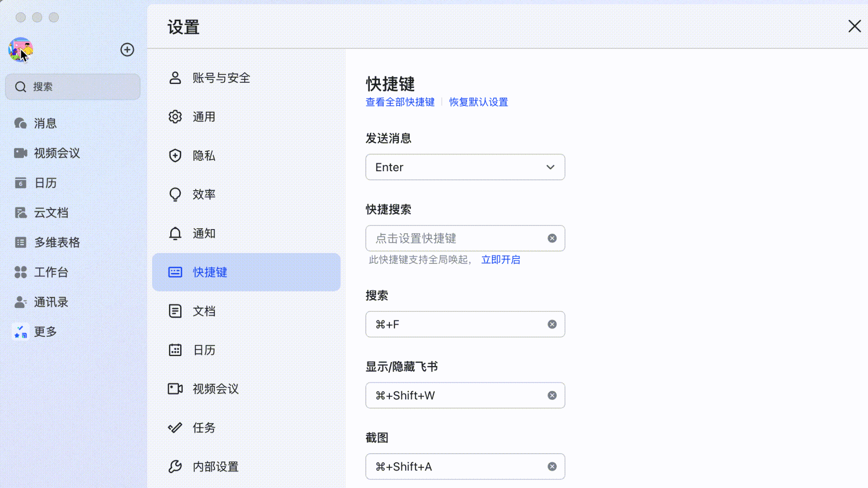The height and width of the screenshot is (488, 868).
Task: Open the 通讯录 contacts icon
Action: [x=21, y=302]
